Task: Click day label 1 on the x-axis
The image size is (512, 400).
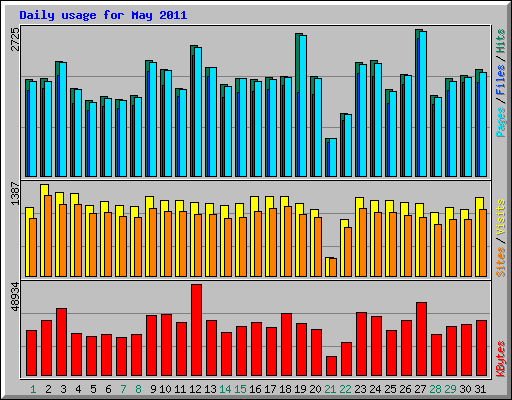Action: [33, 389]
